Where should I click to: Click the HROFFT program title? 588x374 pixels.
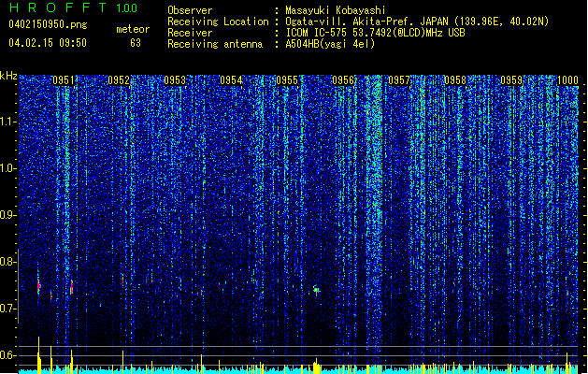[x=58, y=7]
